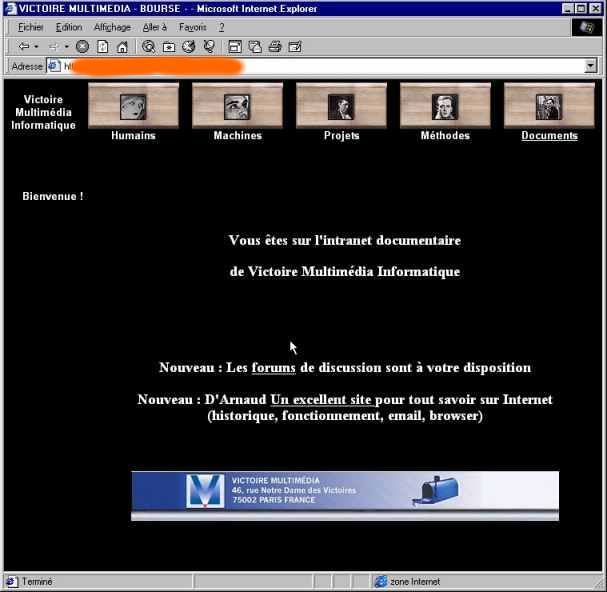Open the Back button history dropdown arrow
The width and height of the screenshot is (607, 592).
tap(36, 47)
